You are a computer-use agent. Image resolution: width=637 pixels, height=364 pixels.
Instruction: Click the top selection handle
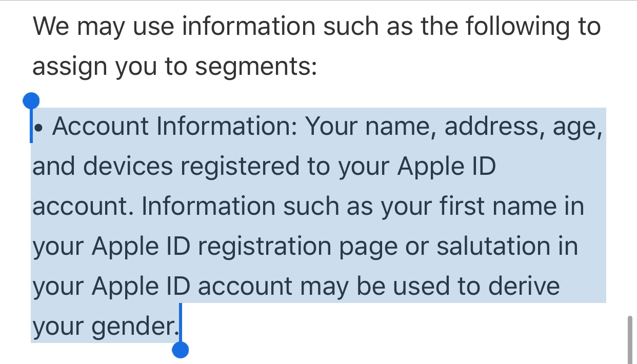click(x=31, y=100)
